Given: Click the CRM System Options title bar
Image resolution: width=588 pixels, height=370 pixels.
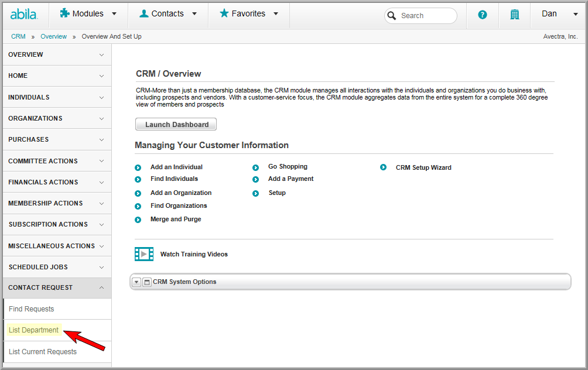Looking at the screenshot, I should [x=350, y=282].
